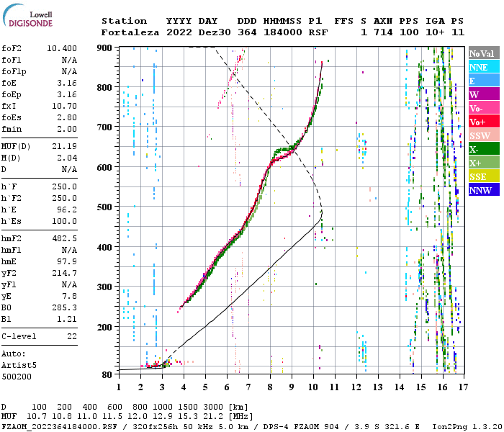This screenshot has height=432, width=504.
Task: Select the SSW legend swatch
Action: (x=484, y=135)
